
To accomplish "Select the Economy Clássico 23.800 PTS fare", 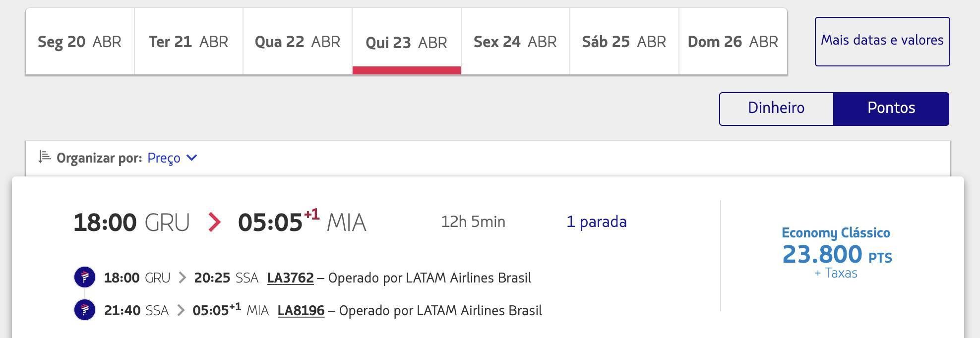I will point(836,253).
